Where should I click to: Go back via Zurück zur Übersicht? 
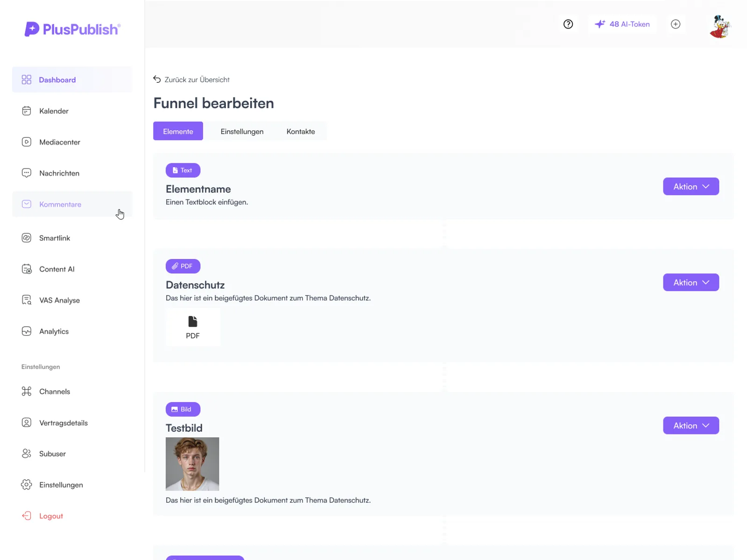point(191,80)
